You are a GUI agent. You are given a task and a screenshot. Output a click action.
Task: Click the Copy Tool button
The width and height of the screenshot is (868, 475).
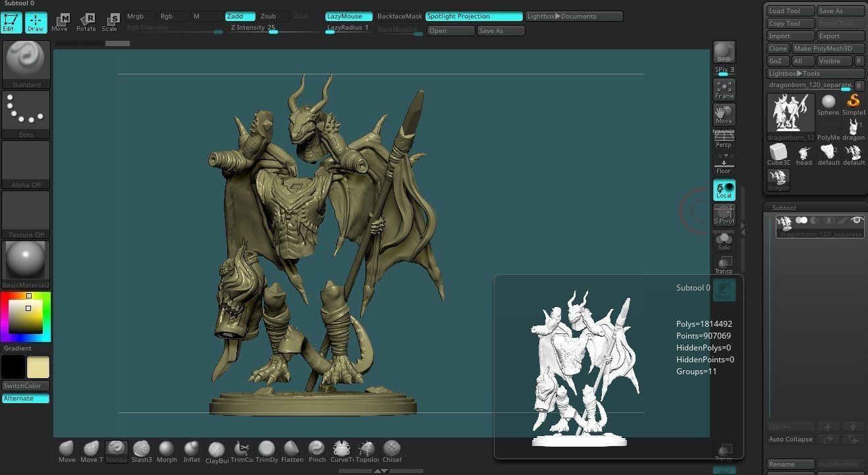tap(790, 23)
